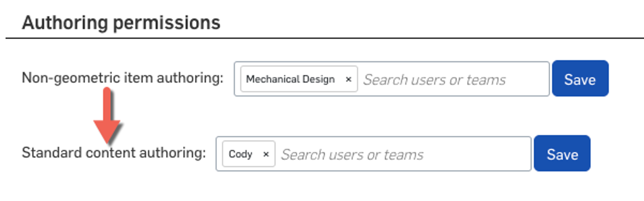Click the word 'permissions' in the section title
The image size is (644, 201).
(167, 23)
